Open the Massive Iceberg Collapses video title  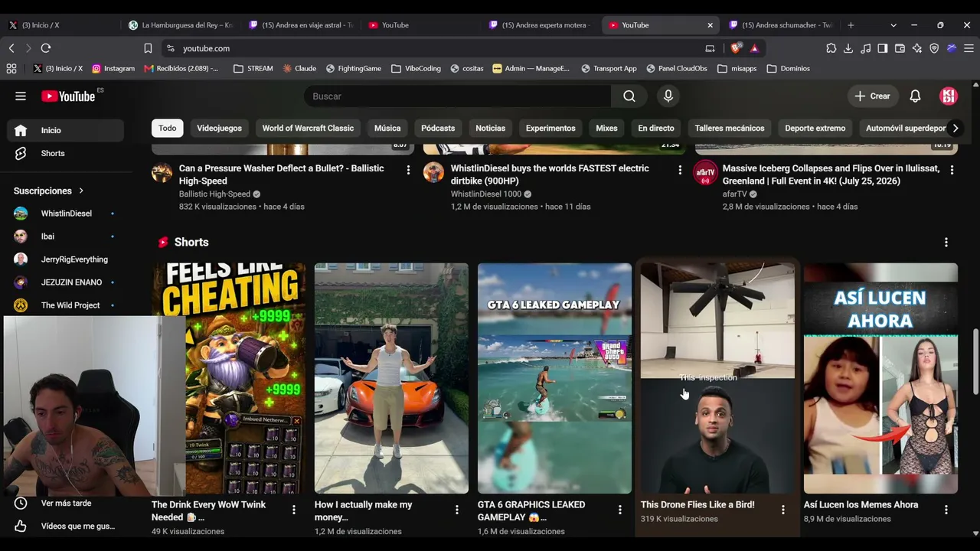[831, 174]
